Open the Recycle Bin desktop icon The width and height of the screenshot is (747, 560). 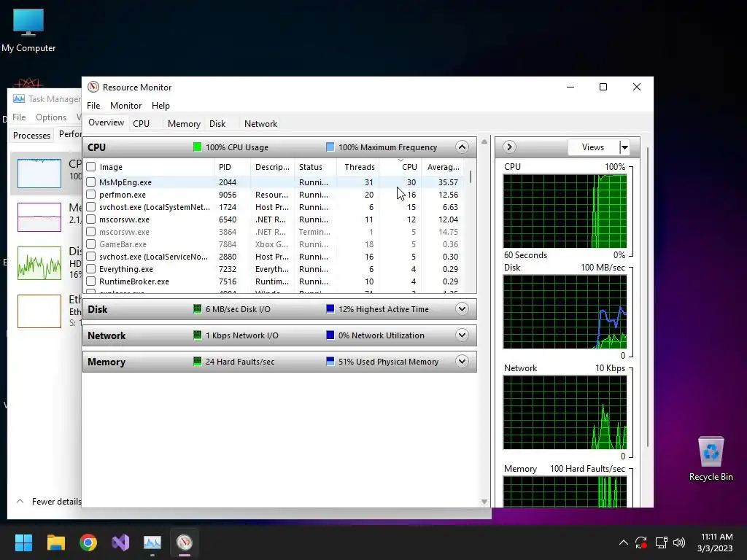tap(711, 459)
